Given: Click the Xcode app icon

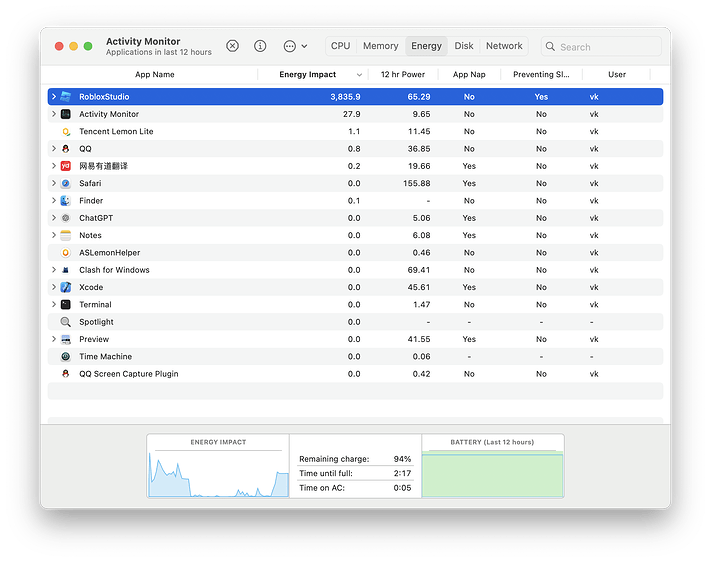Looking at the screenshot, I should coord(66,287).
